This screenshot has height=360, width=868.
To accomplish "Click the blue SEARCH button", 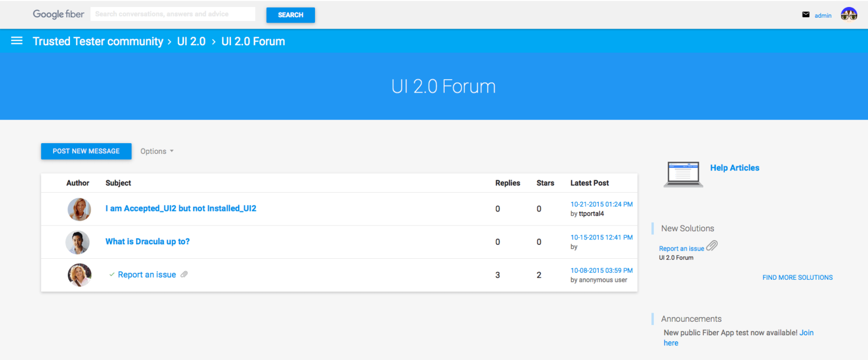I will click(290, 15).
